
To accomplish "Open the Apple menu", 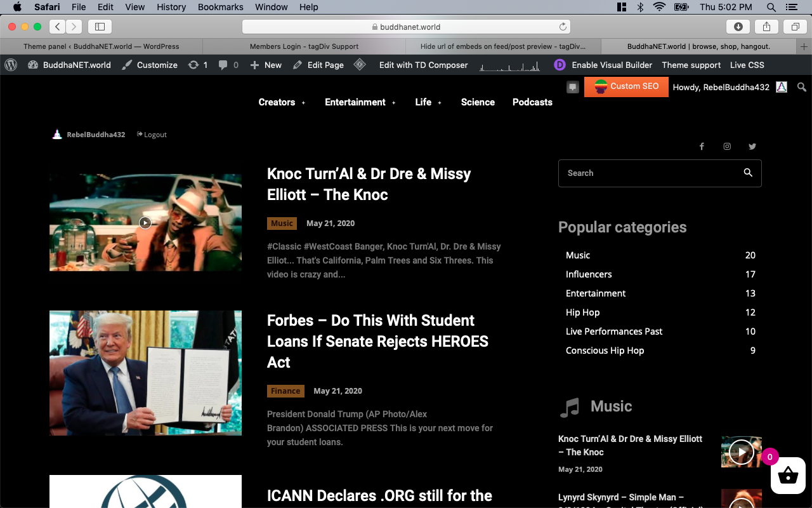I will 17,7.
